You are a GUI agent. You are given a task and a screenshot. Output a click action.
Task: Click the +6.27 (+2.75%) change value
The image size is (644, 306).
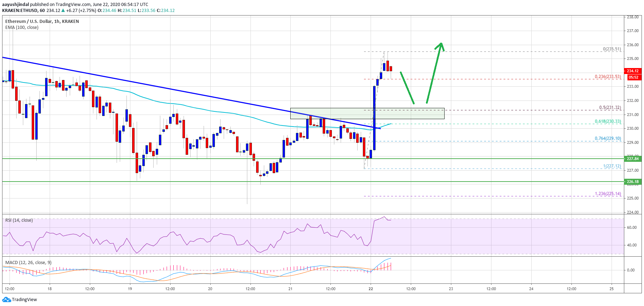81,11
